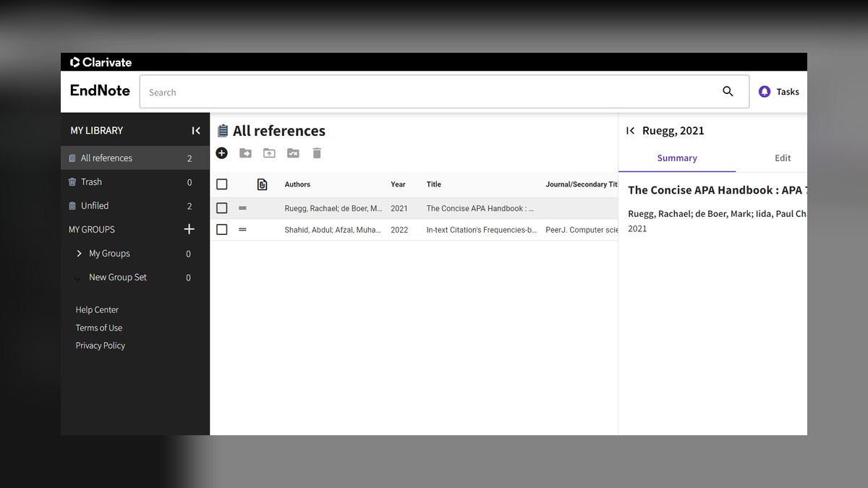Open the Help Center link

point(97,309)
